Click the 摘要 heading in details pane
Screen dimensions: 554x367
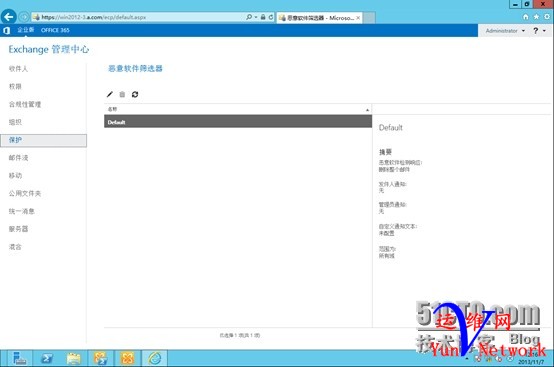tap(385, 152)
